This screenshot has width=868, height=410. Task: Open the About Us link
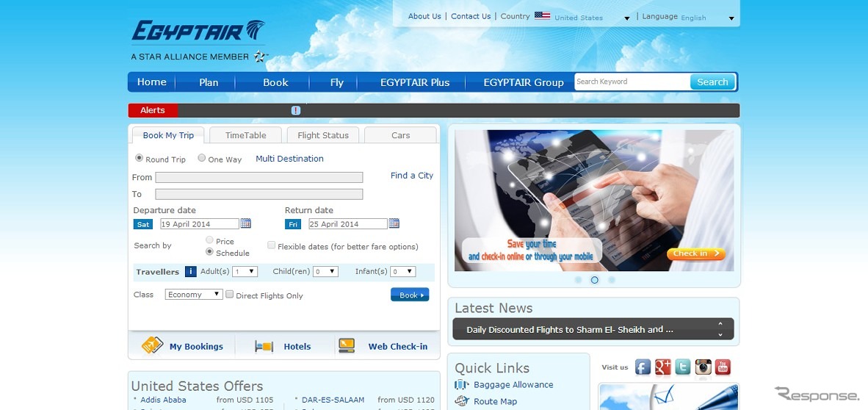point(424,16)
